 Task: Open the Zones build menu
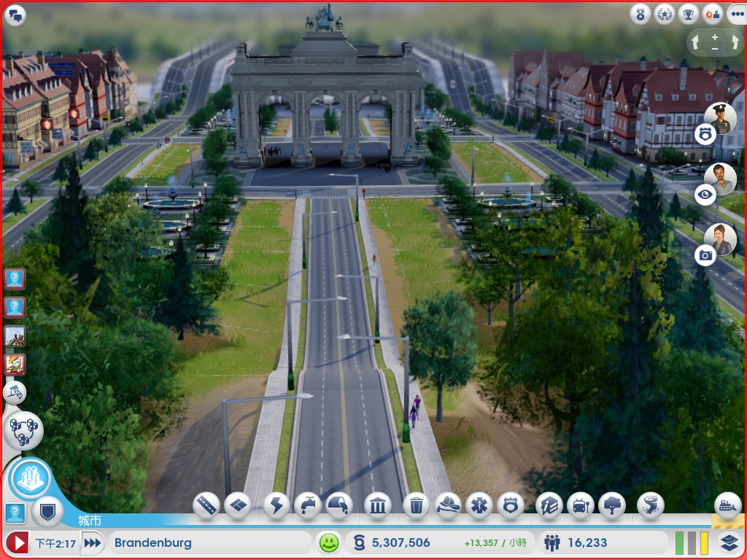[x=238, y=505]
